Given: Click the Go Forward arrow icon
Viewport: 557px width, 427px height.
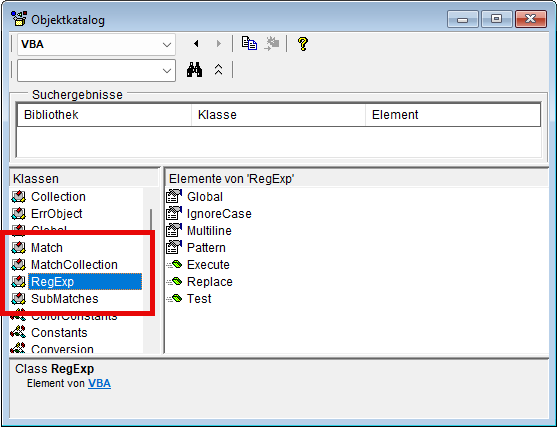Looking at the screenshot, I should click(x=218, y=44).
